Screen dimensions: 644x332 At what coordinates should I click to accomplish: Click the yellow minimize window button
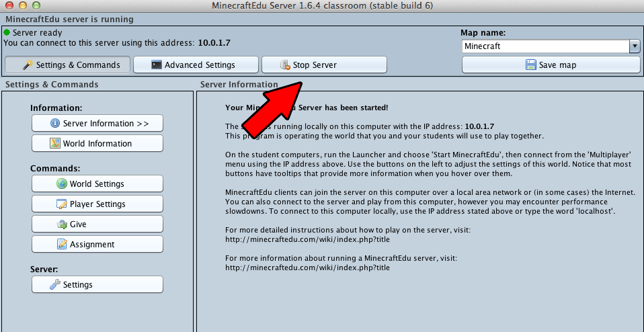pos(23,6)
